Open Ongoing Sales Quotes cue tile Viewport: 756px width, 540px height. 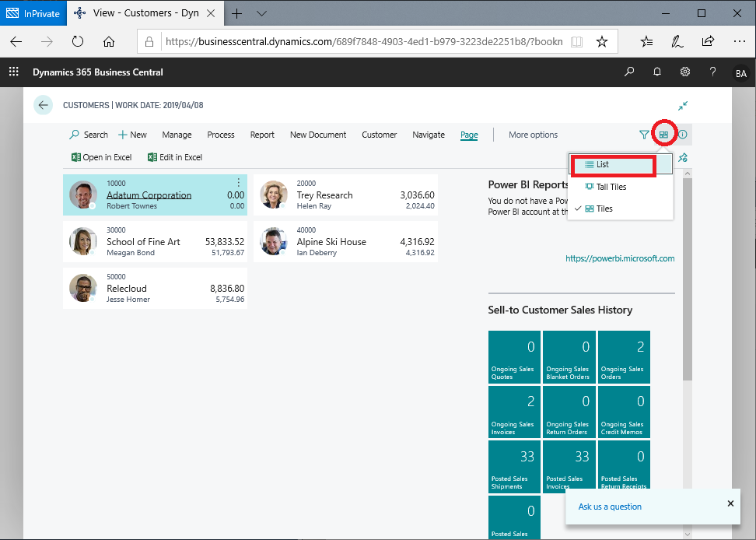(x=514, y=357)
